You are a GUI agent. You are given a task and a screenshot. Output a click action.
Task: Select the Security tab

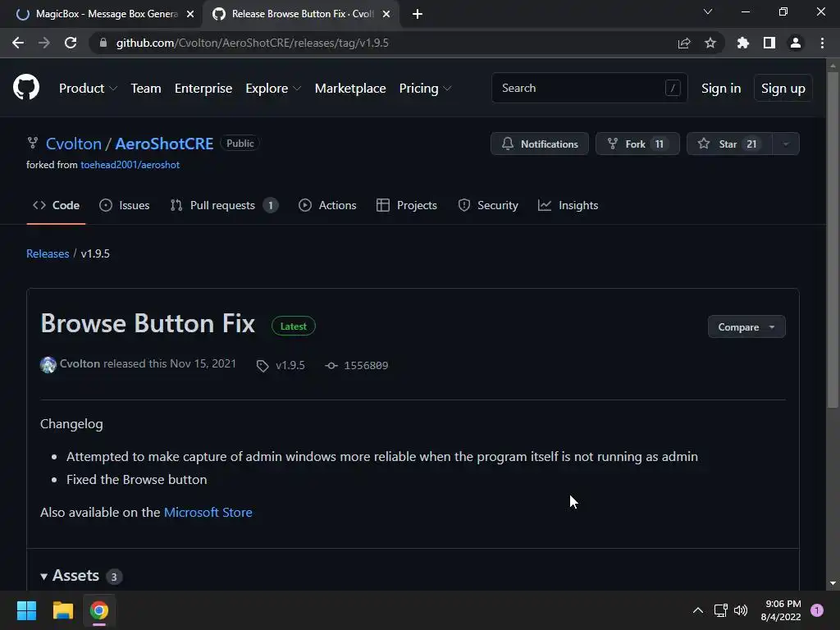pyautogui.click(x=488, y=205)
